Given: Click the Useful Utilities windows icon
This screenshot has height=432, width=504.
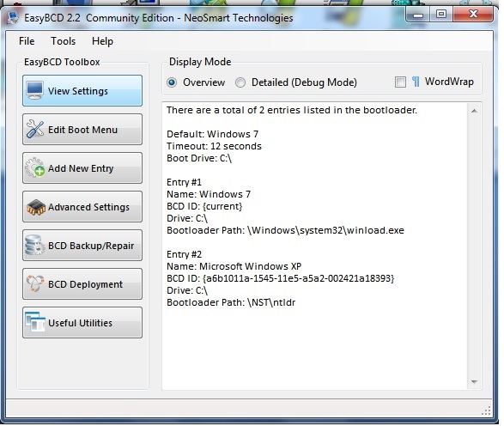Looking at the screenshot, I should point(35,322).
